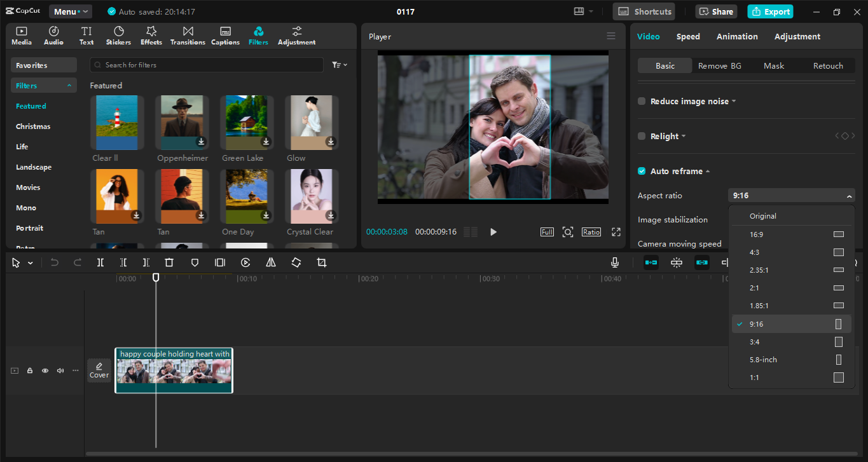Image resolution: width=868 pixels, height=462 pixels.
Task: Open the Transitions panel
Action: 188,36
